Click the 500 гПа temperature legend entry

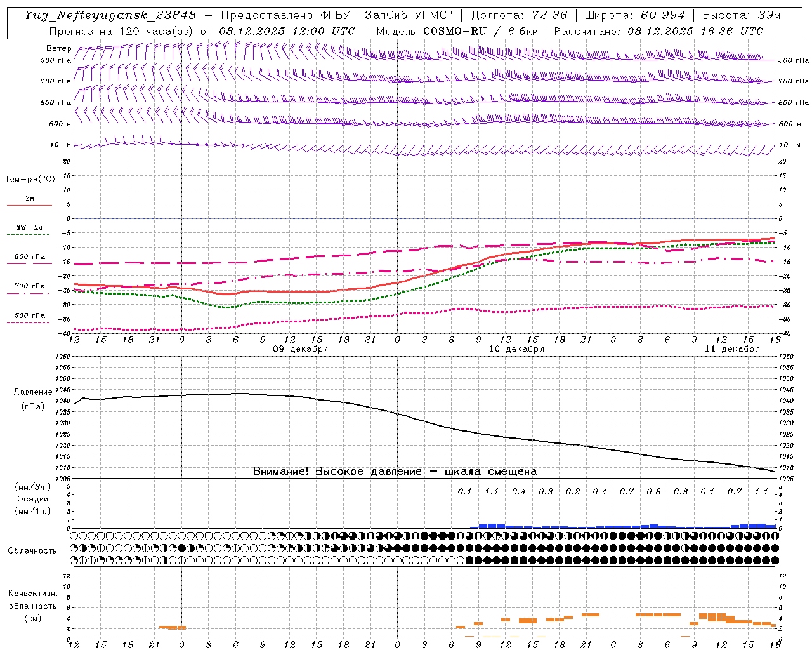(30, 315)
